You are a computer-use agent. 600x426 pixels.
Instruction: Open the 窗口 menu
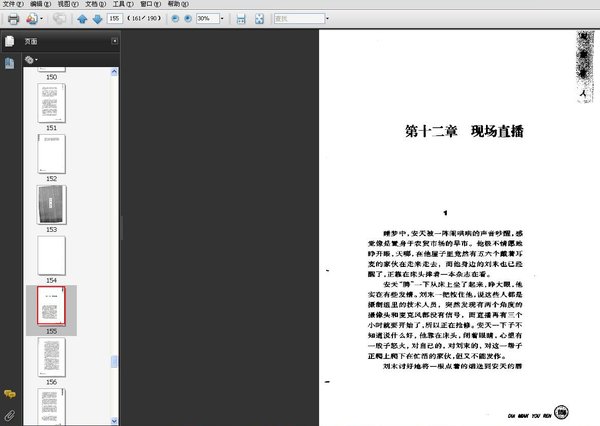pos(150,4)
